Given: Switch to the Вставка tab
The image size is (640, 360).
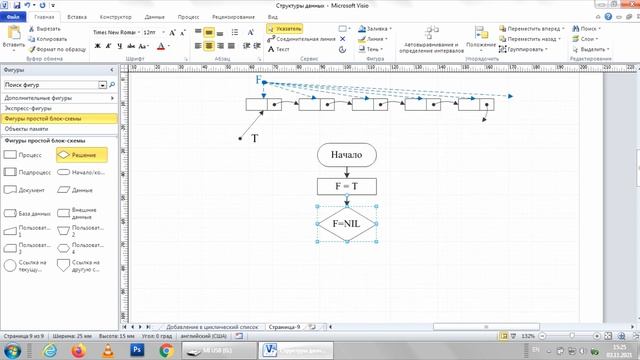Looking at the screenshot, I should (x=77, y=17).
